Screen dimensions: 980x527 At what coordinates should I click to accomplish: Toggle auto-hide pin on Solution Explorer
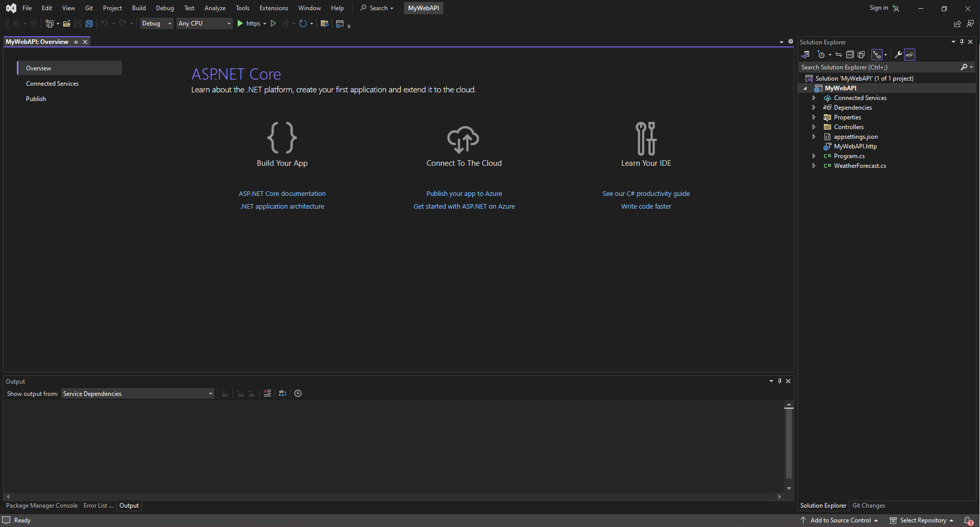[962, 42]
